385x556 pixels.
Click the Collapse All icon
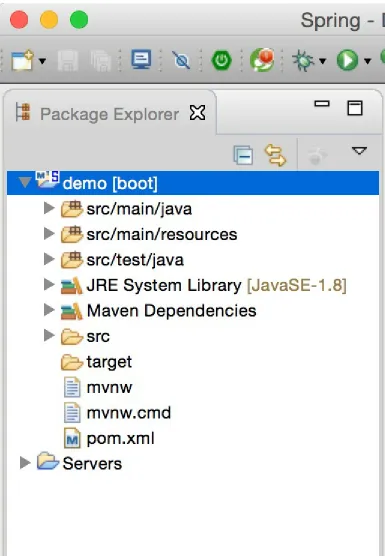pos(243,155)
